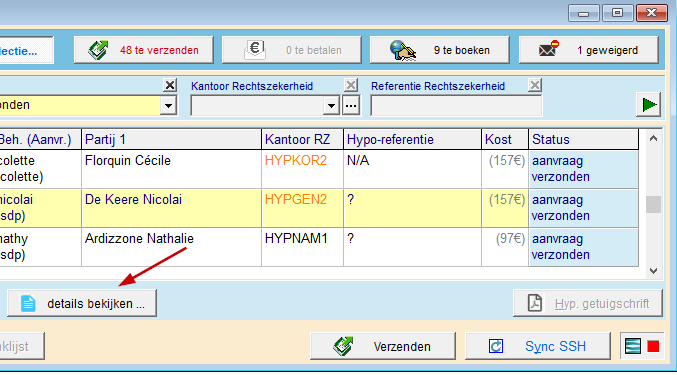Select the 'Ardizzone Nathalie' row
The image size is (677, 375).
click(x=319, y=247)
